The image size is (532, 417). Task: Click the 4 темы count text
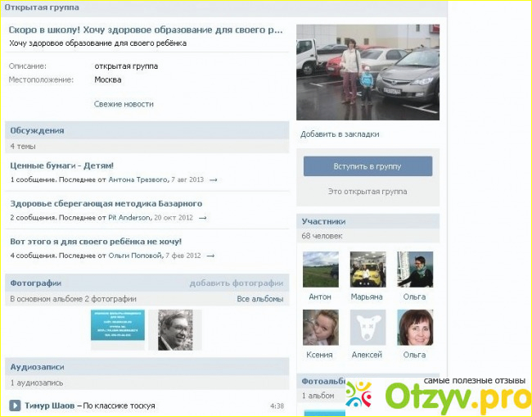click(x=23, y=147)
